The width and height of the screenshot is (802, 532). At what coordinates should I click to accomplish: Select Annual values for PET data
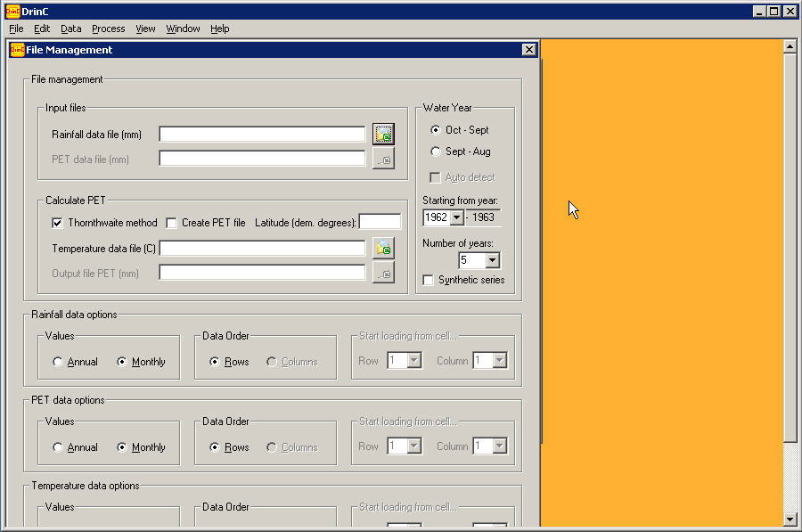[58, 447]
